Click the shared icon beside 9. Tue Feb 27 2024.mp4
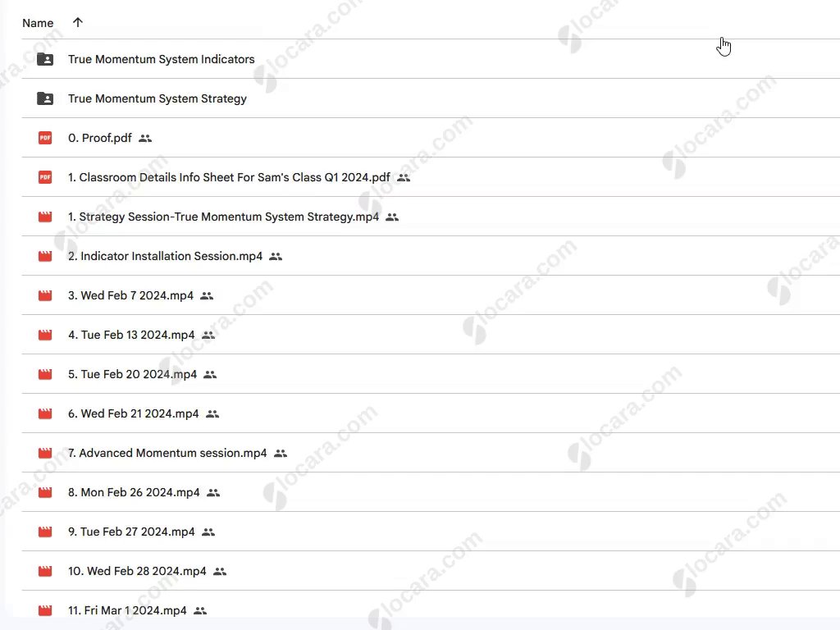Screen dimensions: 840x630 (x=208, y=532)
